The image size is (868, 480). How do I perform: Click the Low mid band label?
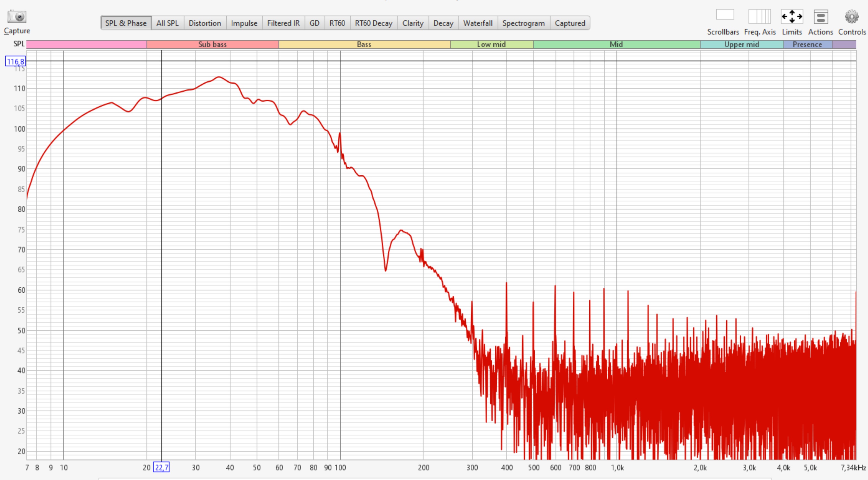pyautogui.click(x=492, y=44)
